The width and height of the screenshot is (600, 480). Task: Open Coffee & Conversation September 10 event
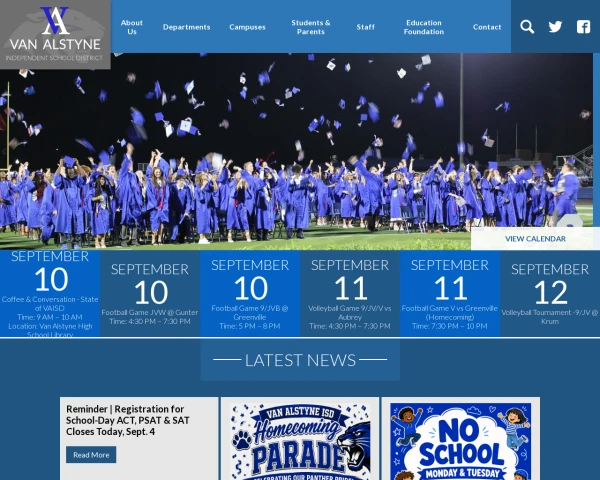(50, 294)
